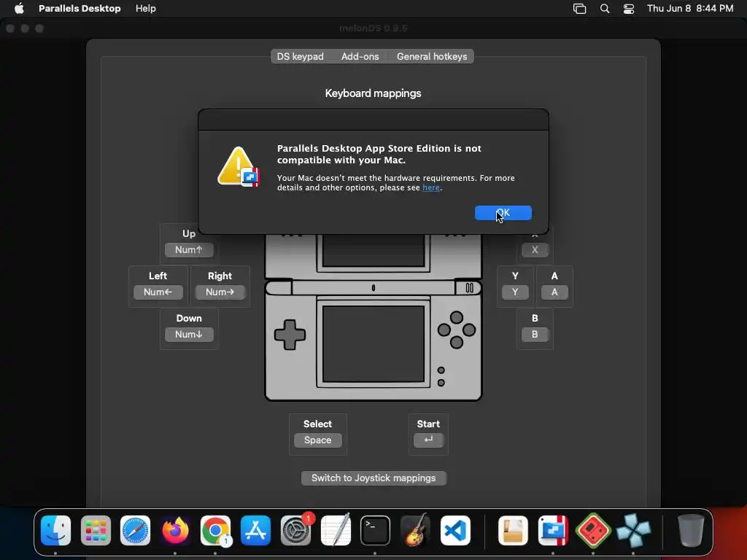Switch to the DS keypad tab
Viewport: 747px width, 560px height.
click(x=300, y=56)
